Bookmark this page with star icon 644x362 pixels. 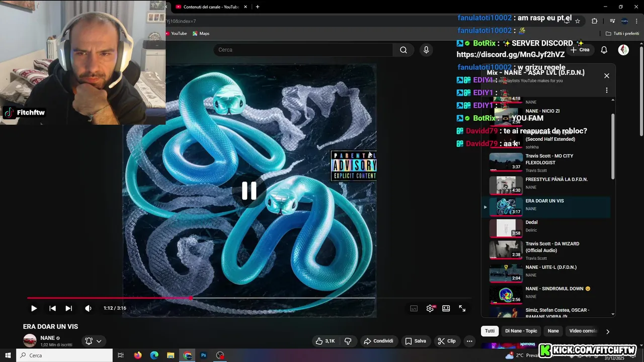coord(578,21)
